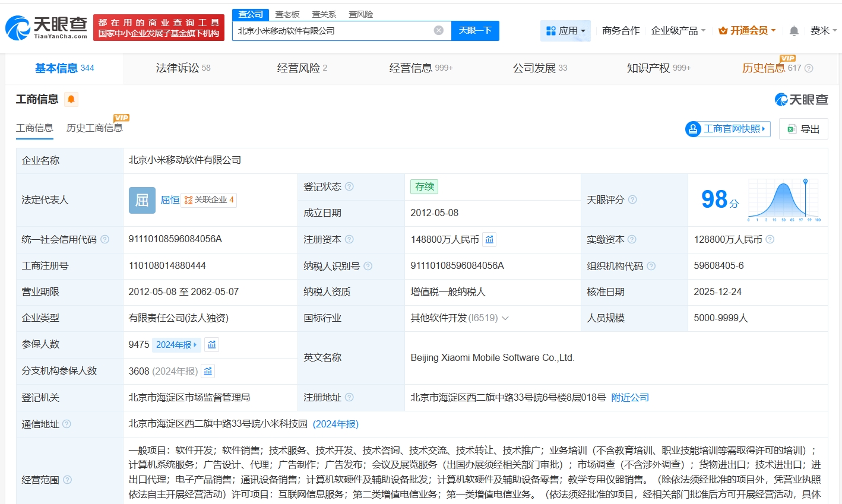Expand 其他软件开发 industry classification

(505, 318)
